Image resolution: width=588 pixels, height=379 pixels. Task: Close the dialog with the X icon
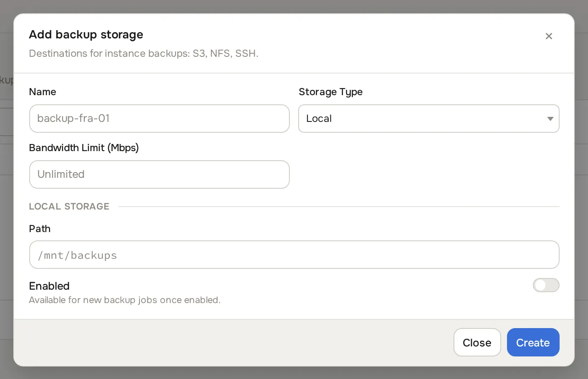[549, 36]
